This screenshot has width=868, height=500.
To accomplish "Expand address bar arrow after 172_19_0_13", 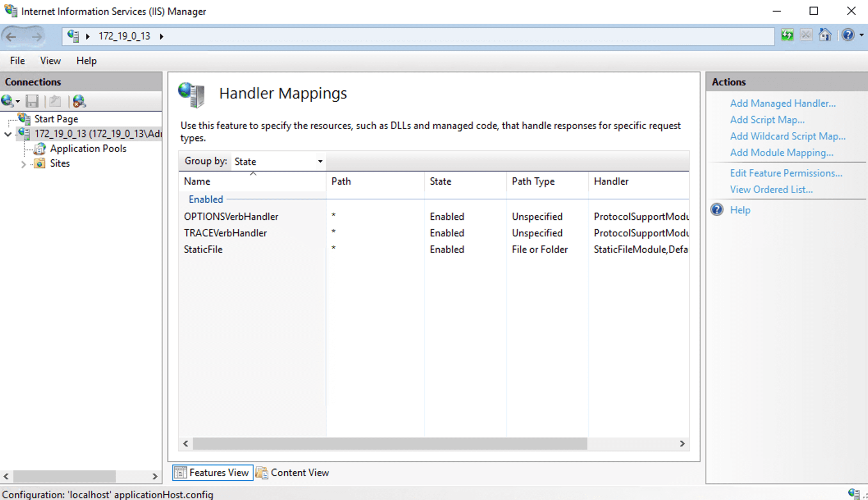I will point(162,37).
